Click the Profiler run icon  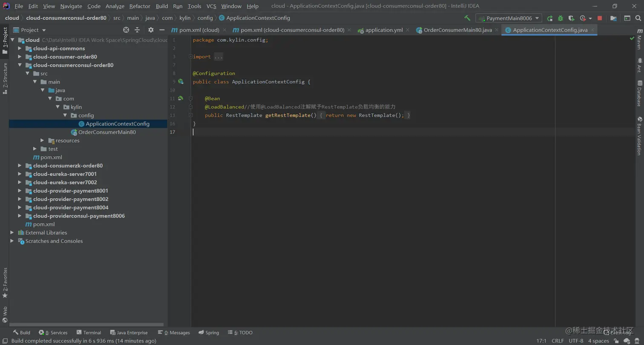click(x=583, y=18)
